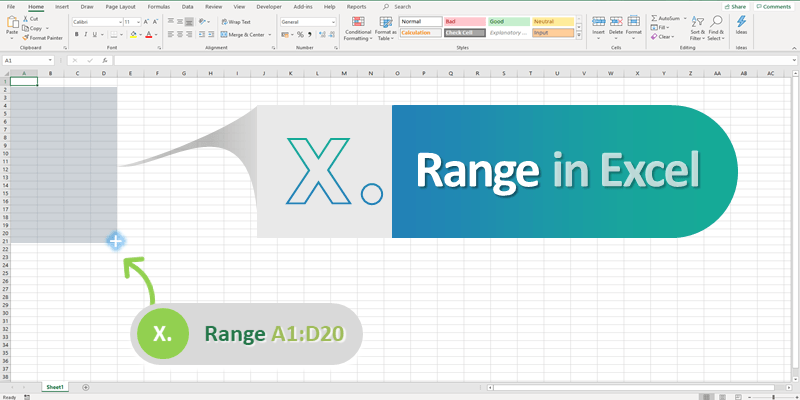800x400 pixels.
Task: Apply Percent Style
Action: pyautogui.click(x=300, y=35)
